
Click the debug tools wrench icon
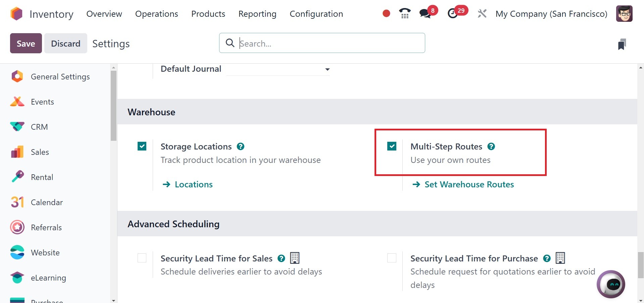482,14
